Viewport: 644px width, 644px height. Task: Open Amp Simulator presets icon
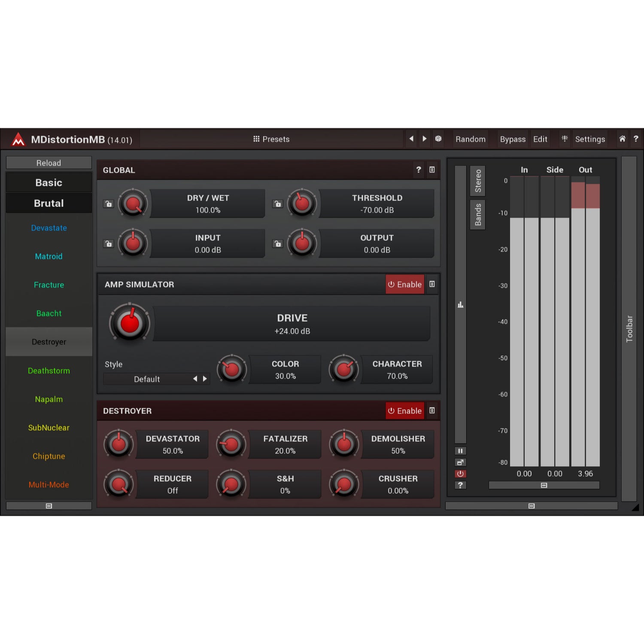(432, 284)
